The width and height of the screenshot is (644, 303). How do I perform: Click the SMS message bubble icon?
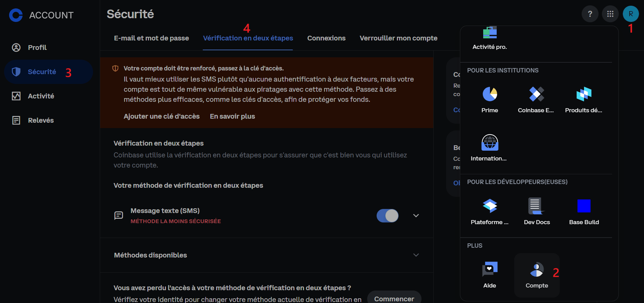point(119,215)
